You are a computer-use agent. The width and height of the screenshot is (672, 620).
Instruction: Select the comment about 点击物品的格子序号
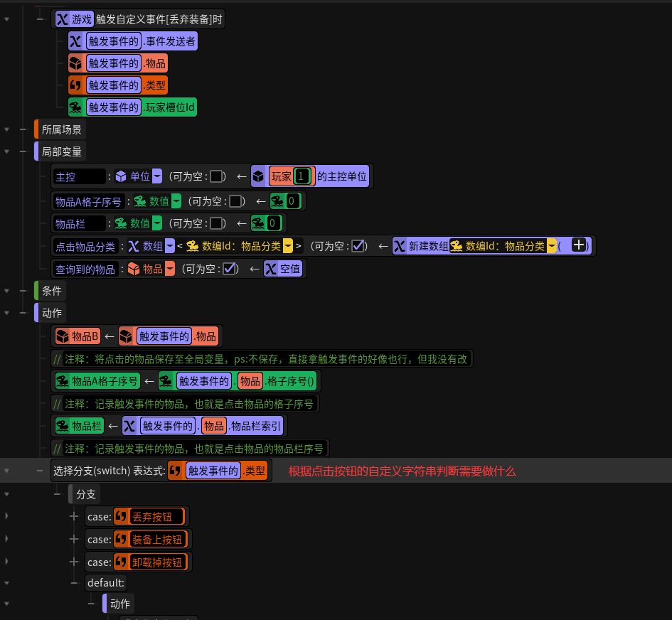pyautogui.click(x=185, y=404)
